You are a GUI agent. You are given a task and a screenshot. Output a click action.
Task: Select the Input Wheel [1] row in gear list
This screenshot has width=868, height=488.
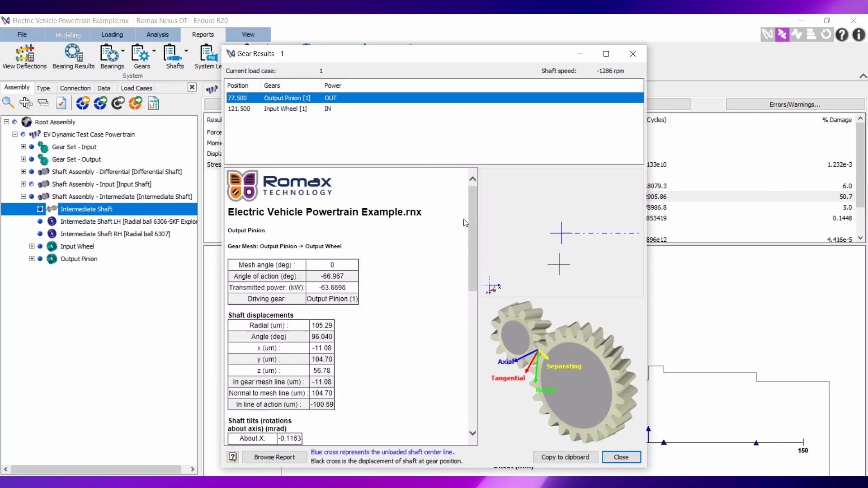[285, 109]
